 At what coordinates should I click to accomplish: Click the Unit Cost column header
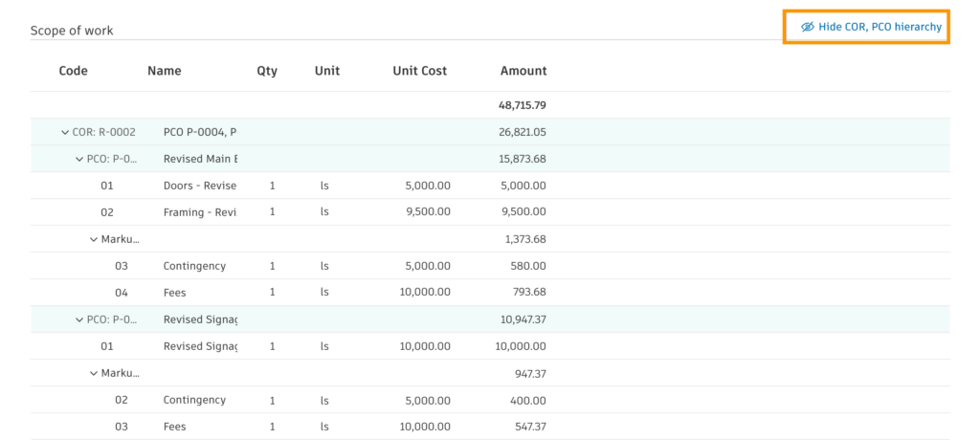[419, 71]
